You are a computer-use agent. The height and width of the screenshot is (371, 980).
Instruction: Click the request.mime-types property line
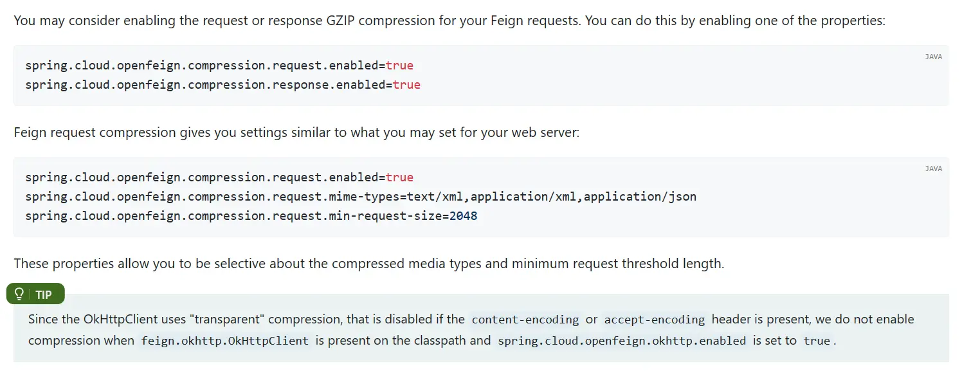[360, 197]
